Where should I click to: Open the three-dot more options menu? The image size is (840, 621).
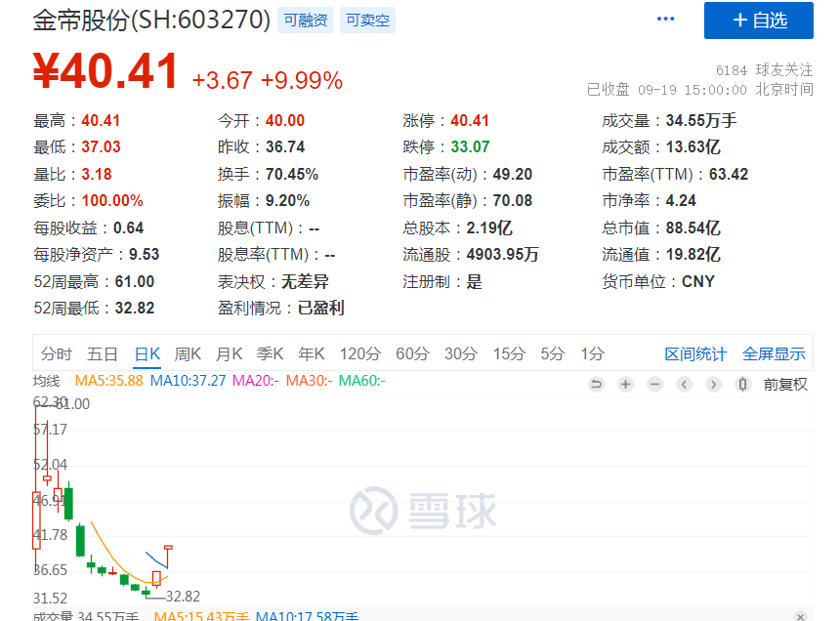[x=665, y=19]
